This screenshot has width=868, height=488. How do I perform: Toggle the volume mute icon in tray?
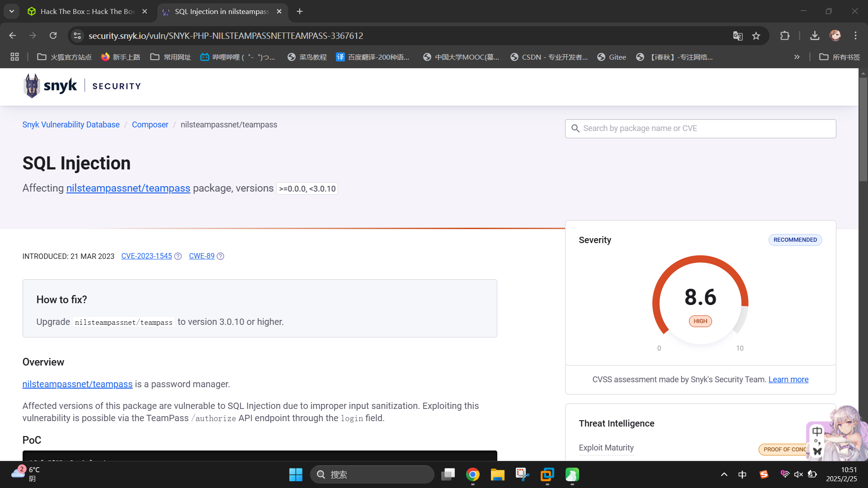799,474
